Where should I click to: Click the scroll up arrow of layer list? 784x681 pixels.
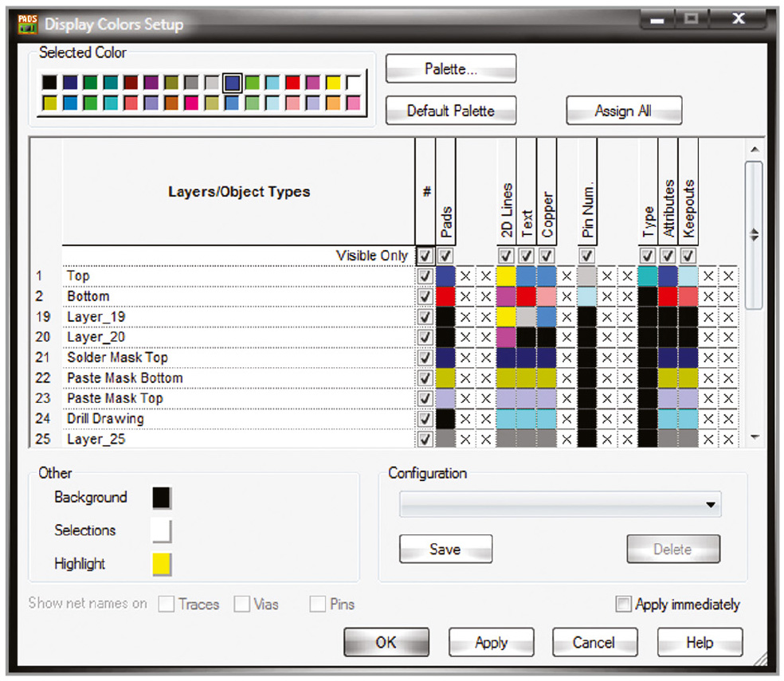pyautogui.click(x=755, y=150)
